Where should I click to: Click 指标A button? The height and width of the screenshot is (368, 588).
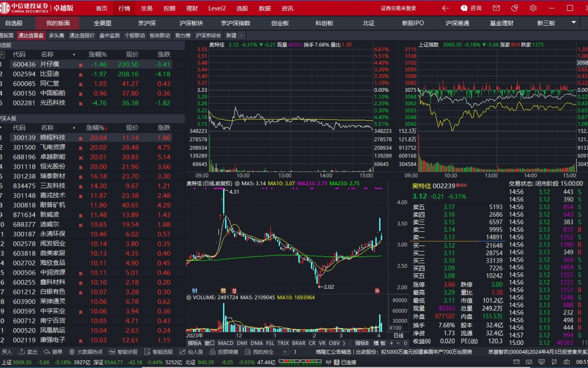pyautogui.click(x=195, y=343)
